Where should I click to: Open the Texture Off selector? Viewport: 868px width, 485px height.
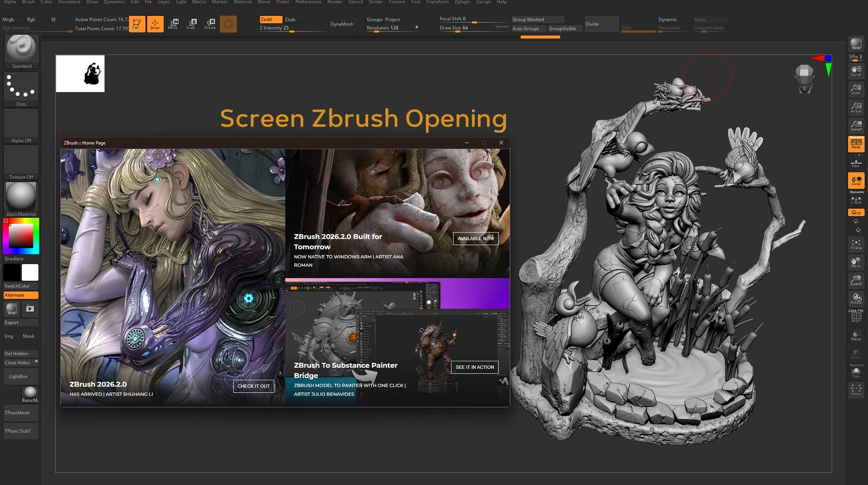[22, 162]
